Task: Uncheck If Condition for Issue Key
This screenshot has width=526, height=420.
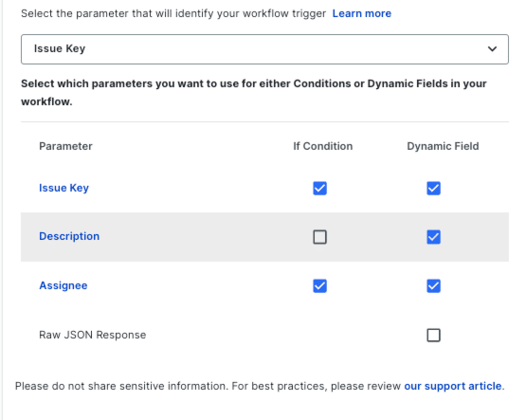Action: (x=319, y=189)
